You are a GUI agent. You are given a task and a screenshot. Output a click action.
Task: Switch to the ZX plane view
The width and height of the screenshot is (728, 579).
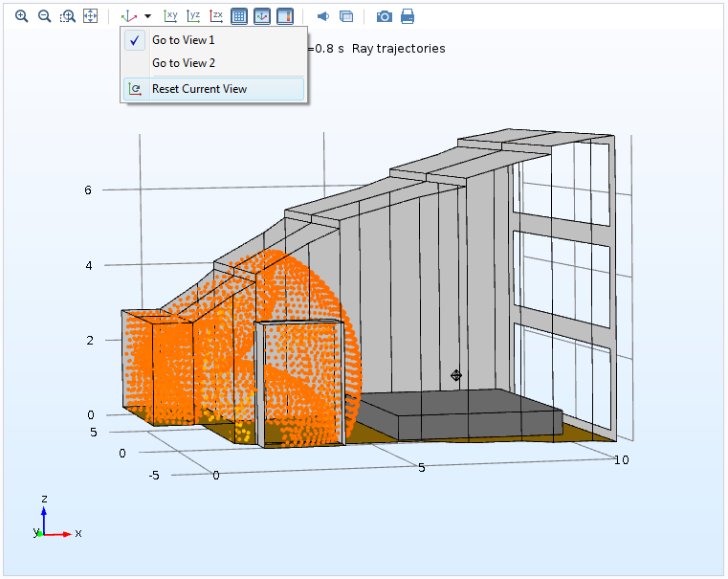pyautogui.click(x=216, y=16)
